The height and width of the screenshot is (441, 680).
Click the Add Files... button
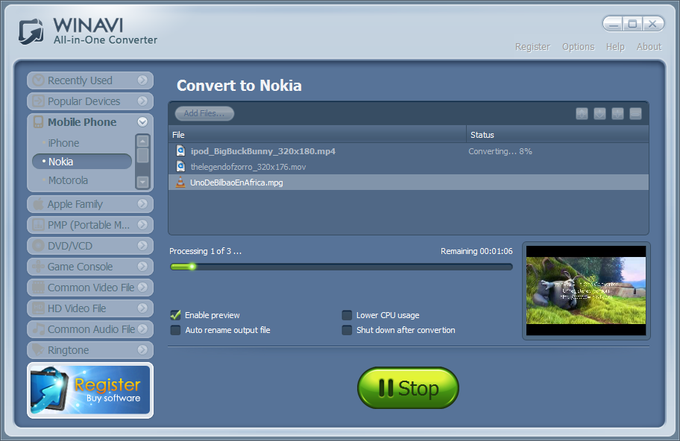click(204, 114)
